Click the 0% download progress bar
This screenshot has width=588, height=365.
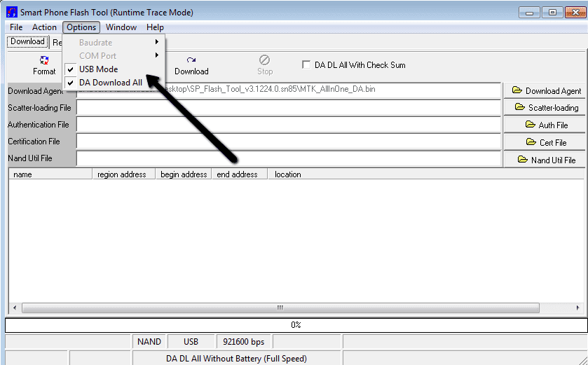pos(296,325)
